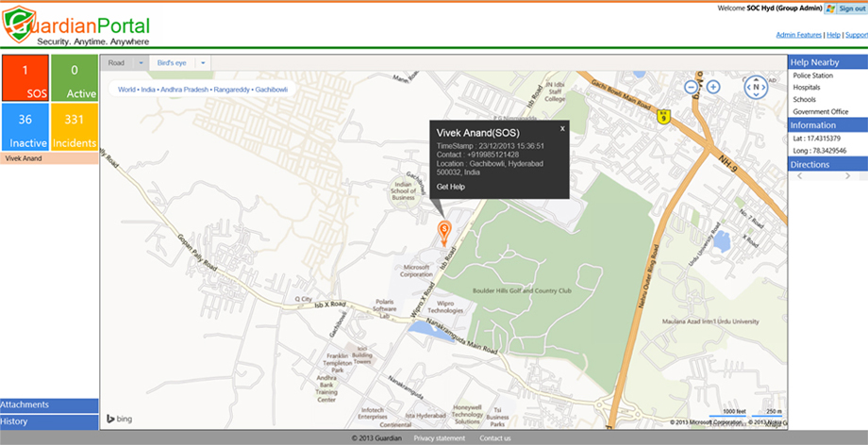Open the Admin Features link
Screen dimensions: 868x445
[x=799, y=35]
